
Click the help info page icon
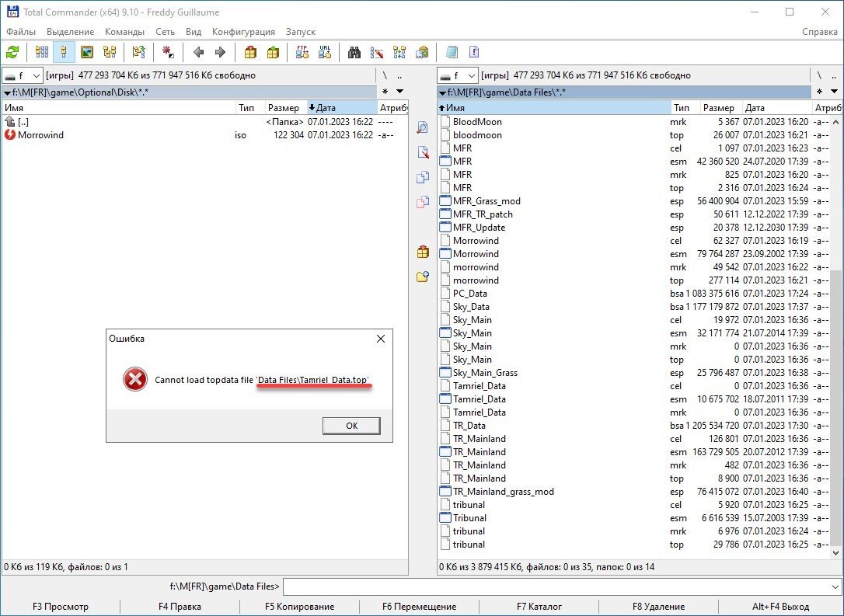[x=474, y=52]
